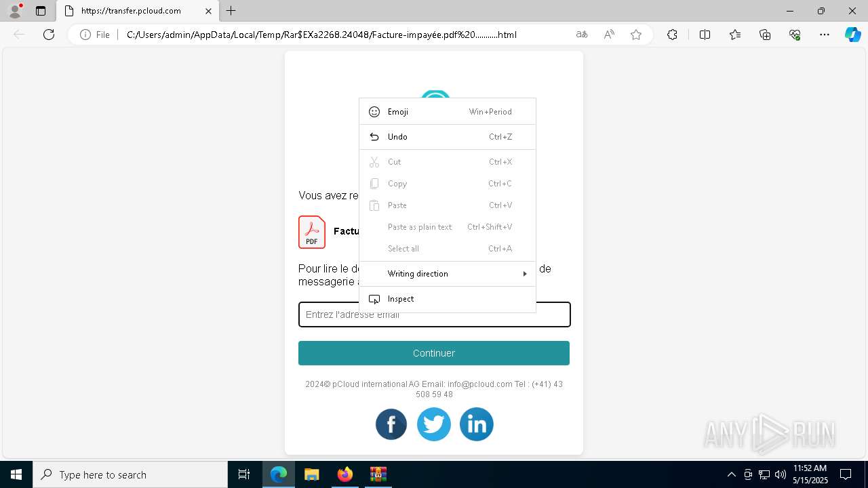Add this page to favorites star
Viewport: 868px width, 488px height.
tap(636, 35)
